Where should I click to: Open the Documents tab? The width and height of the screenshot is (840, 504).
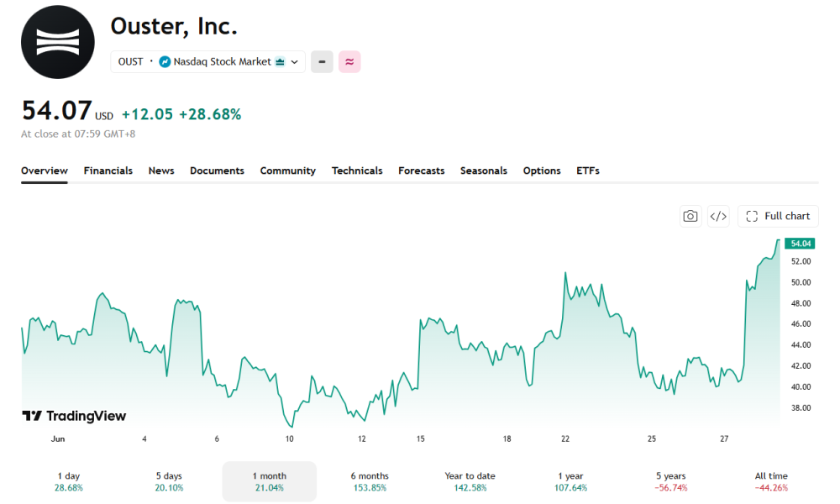tap(217, 171)
